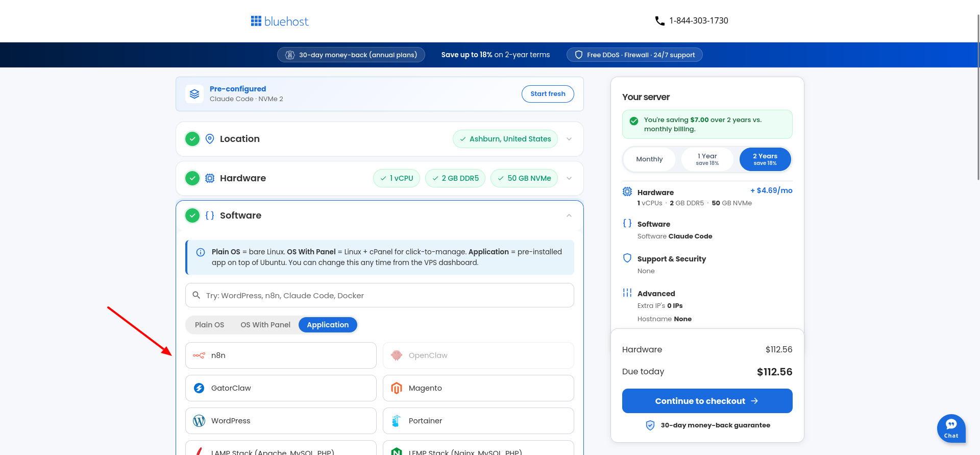
Task: Click the Software Claude Code summary text
Action: 675,236
